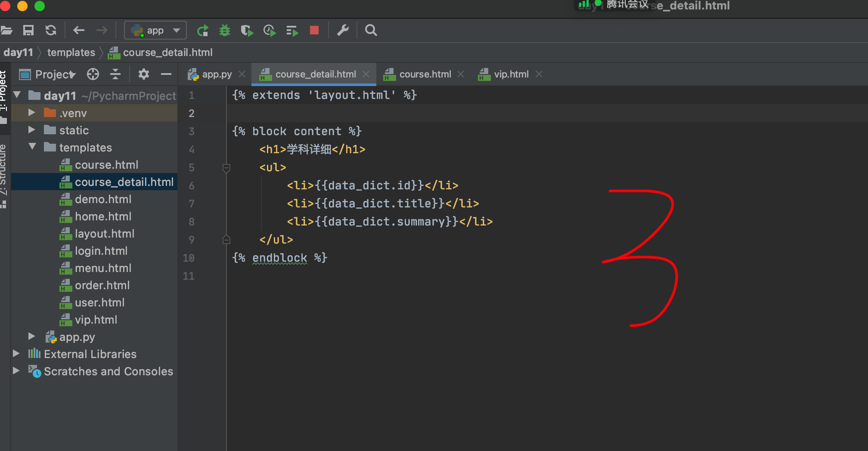The image size is (868, 451).
Task: Select login.html in the project tree
Action: pos(101,251)
